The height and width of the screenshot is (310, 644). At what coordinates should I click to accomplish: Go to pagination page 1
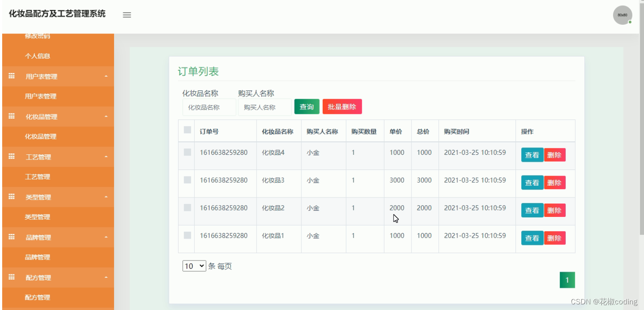click(x=567, y=280)
